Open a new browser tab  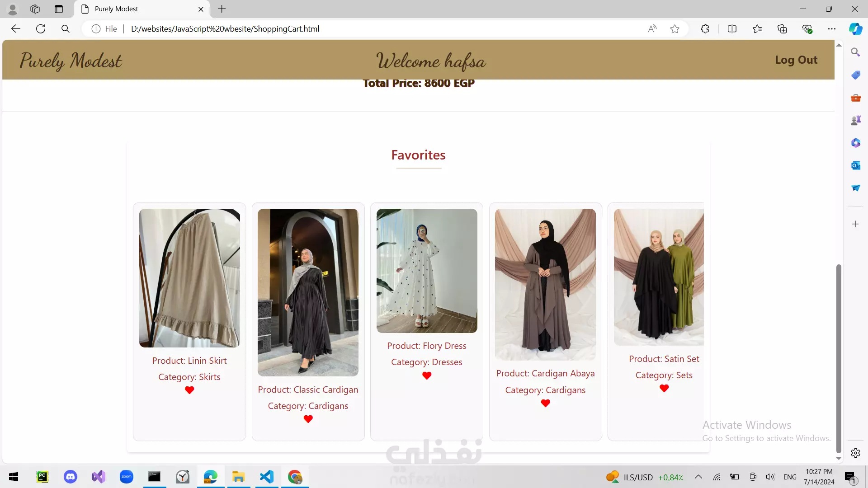(222, 9)
